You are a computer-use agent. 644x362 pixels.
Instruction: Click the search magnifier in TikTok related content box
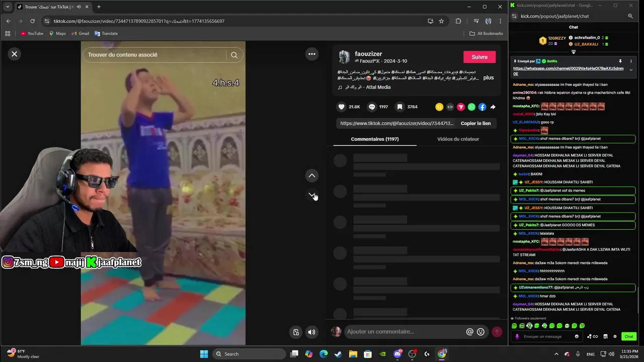tap(234, 55)
